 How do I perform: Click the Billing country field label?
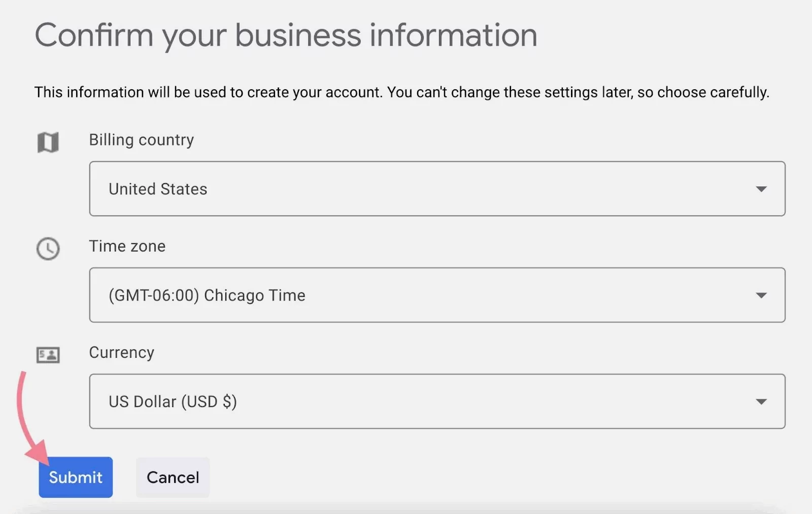coord(141,140)
